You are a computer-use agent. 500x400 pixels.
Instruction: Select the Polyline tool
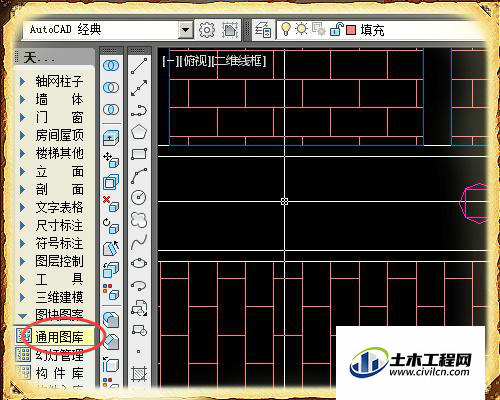point(139,110)
